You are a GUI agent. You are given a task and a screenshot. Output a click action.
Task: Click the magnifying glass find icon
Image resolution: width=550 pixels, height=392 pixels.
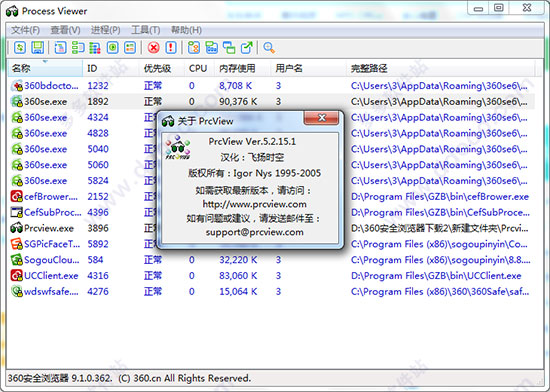click(x=269, y=47)
